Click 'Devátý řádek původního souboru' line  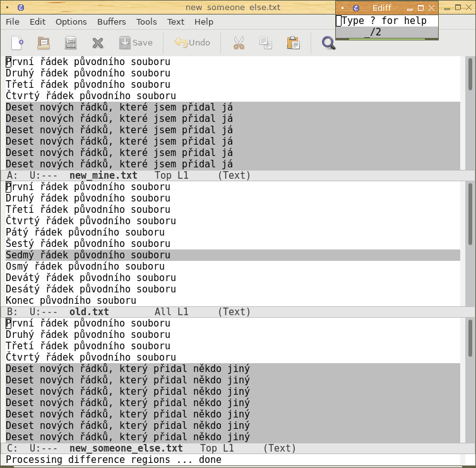point(91,278)
